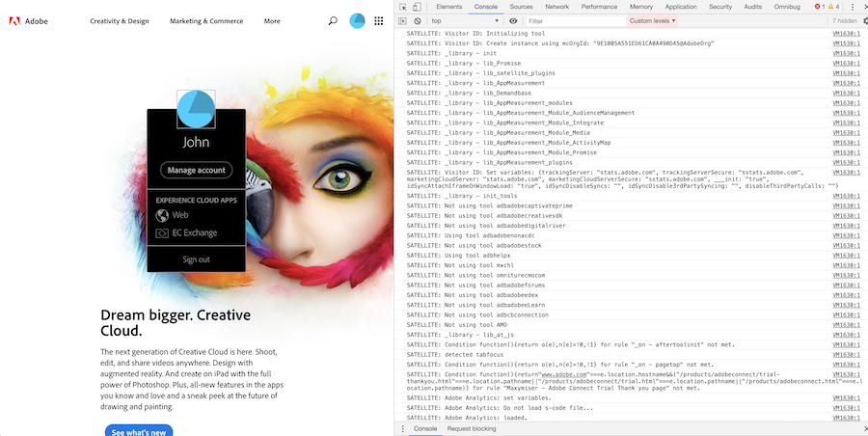
Task: Switch to the Audits tab
Action: pyautogui.click(x=753, y=7)
